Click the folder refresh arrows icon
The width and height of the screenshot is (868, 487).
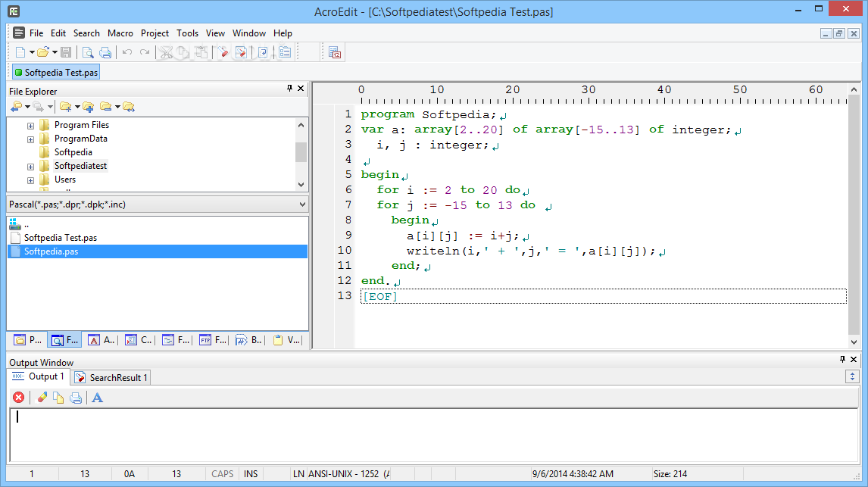(x=129, y=107)
